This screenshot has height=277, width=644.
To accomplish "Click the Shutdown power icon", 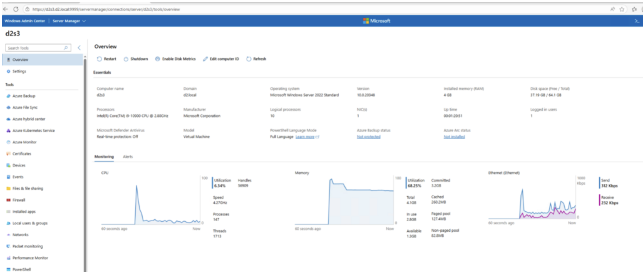I will [x=126, y=59].
